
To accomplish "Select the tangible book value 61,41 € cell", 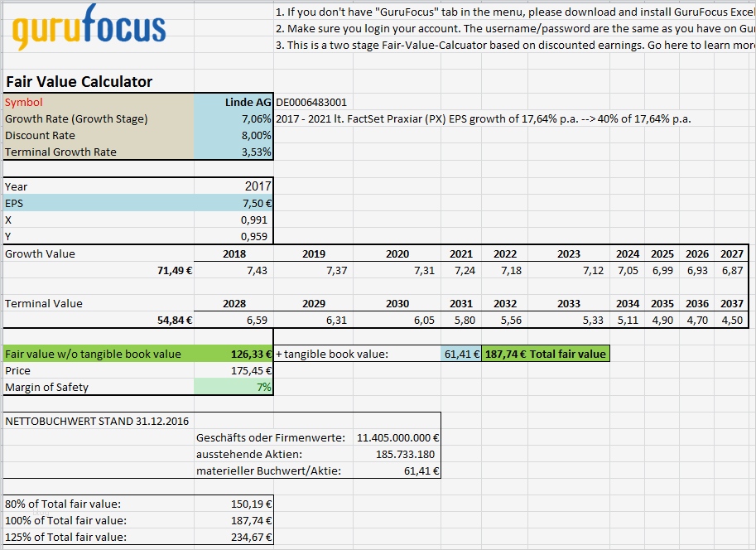I will click(461, 353).
